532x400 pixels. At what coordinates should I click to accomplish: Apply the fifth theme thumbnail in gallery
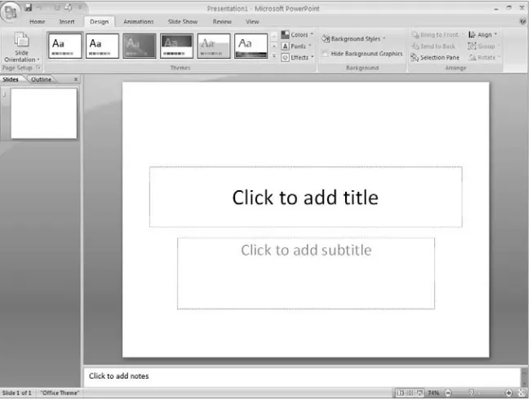pyautogui.click(x=214, y=46)
